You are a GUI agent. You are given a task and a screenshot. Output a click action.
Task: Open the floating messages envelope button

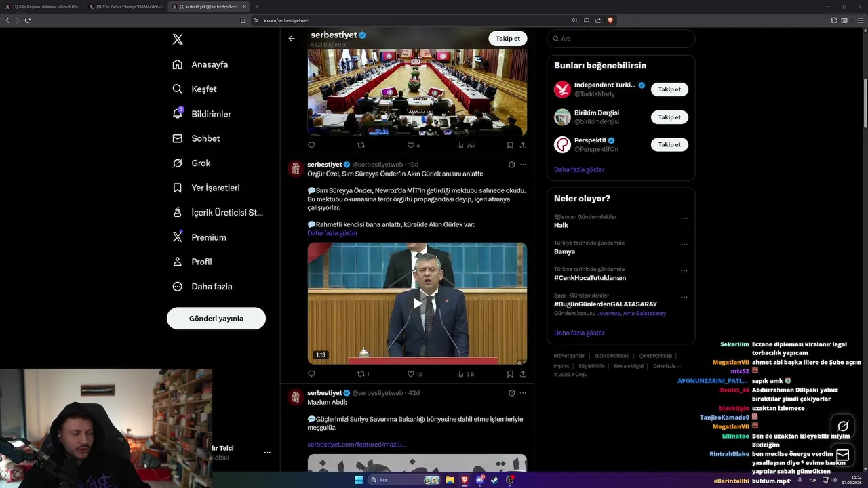pos(843,455)
